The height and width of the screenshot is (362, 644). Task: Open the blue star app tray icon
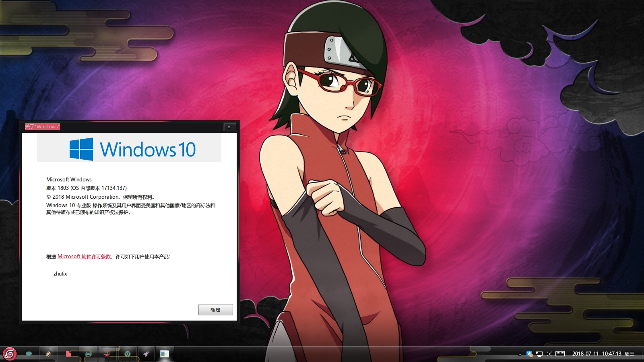529,354
